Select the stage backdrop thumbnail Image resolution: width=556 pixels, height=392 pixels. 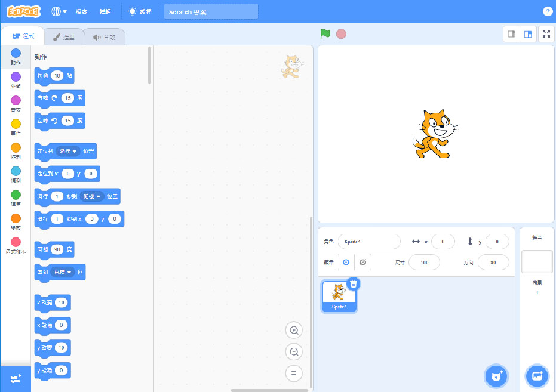coord(537,262)
